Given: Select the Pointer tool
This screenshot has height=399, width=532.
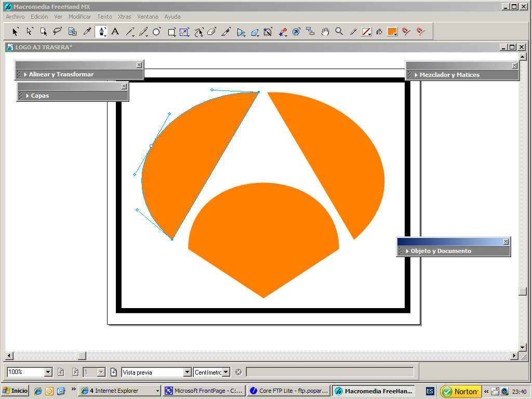Looking at the screenshot, I should click(15, 32).
